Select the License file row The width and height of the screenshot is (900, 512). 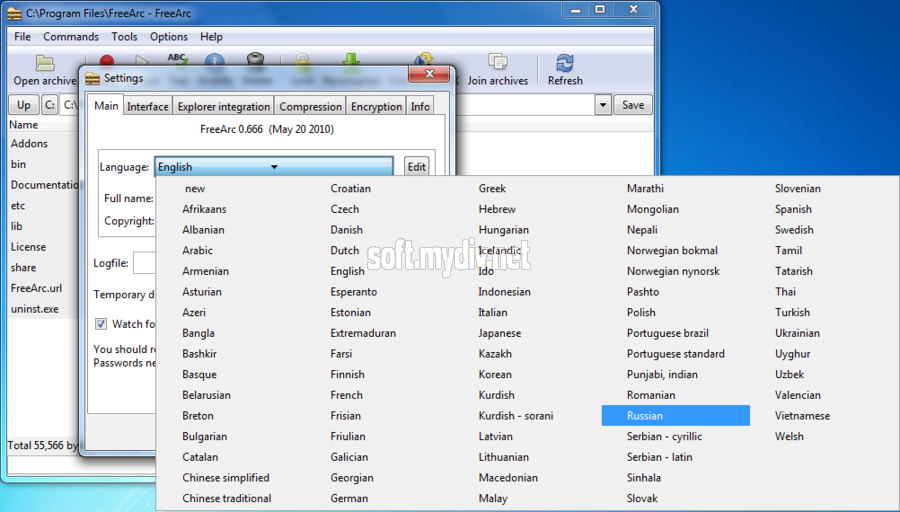point(43,247)
